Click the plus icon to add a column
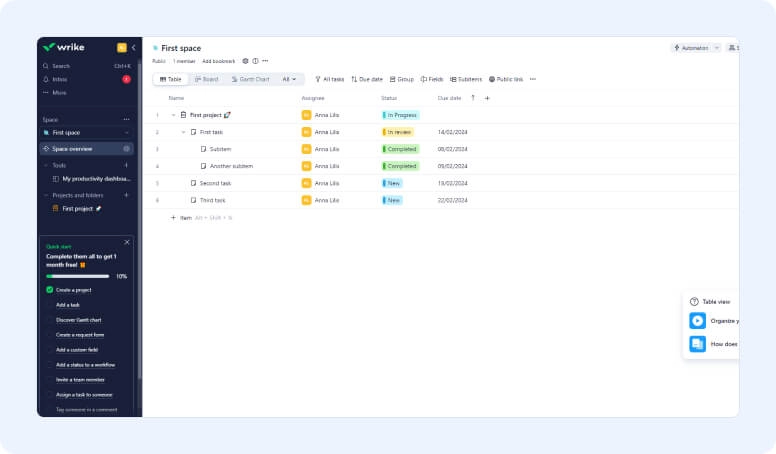Screen dimensions: 776x454 [487, 98]
